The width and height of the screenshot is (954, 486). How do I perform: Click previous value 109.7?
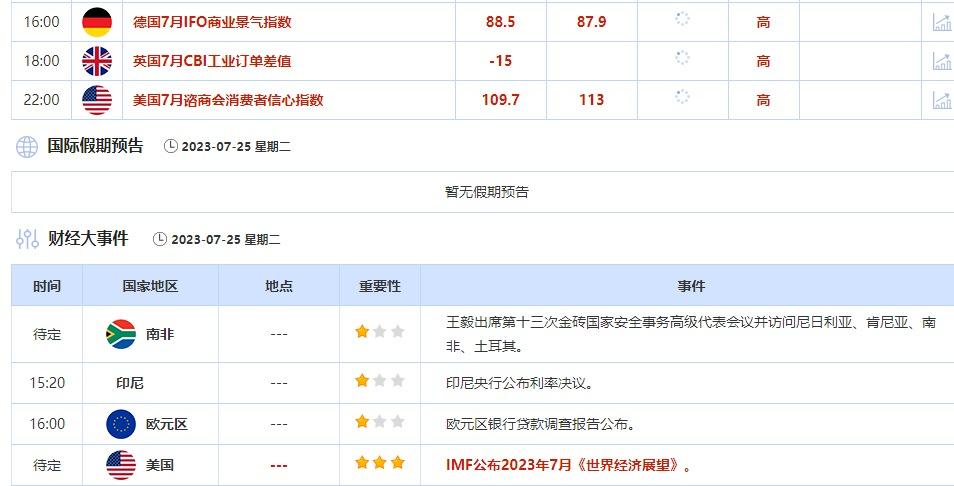(x=501, y=100)
